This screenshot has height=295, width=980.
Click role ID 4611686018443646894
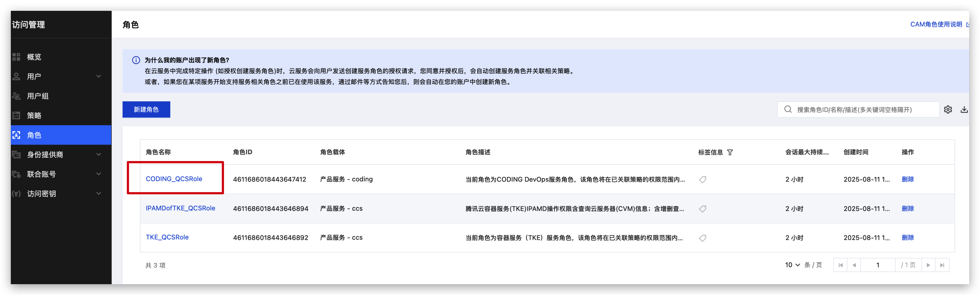(271, 209)
